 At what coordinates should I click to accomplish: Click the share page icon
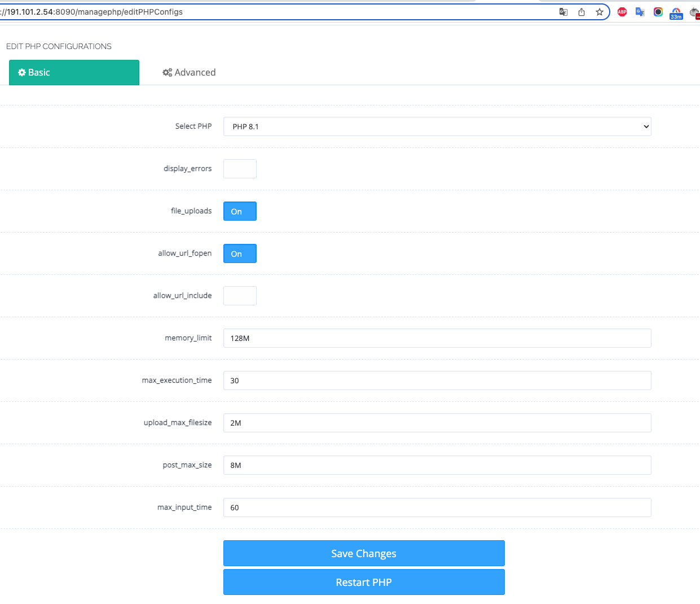(x=582, y=12)
